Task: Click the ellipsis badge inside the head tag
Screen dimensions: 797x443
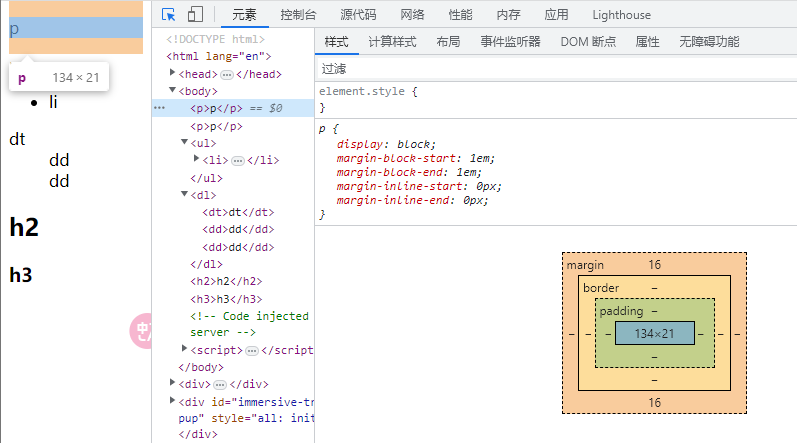Action: pos(227,74)
